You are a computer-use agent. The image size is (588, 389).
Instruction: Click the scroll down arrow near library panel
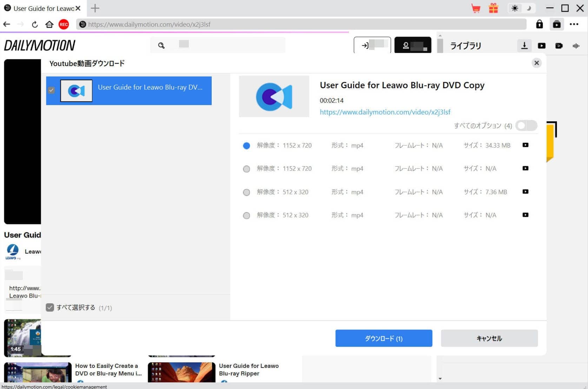point(440,378)
